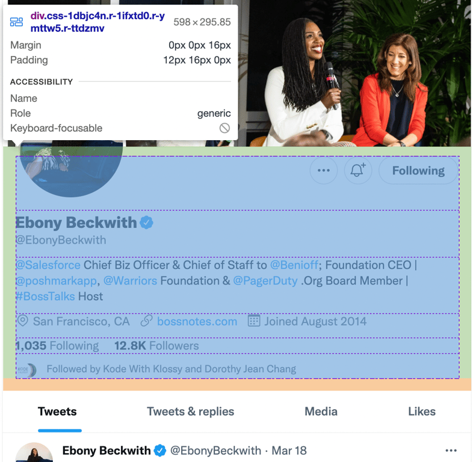
Task: Turn on notifications with the bell icon
Action: tap(358, 170)
